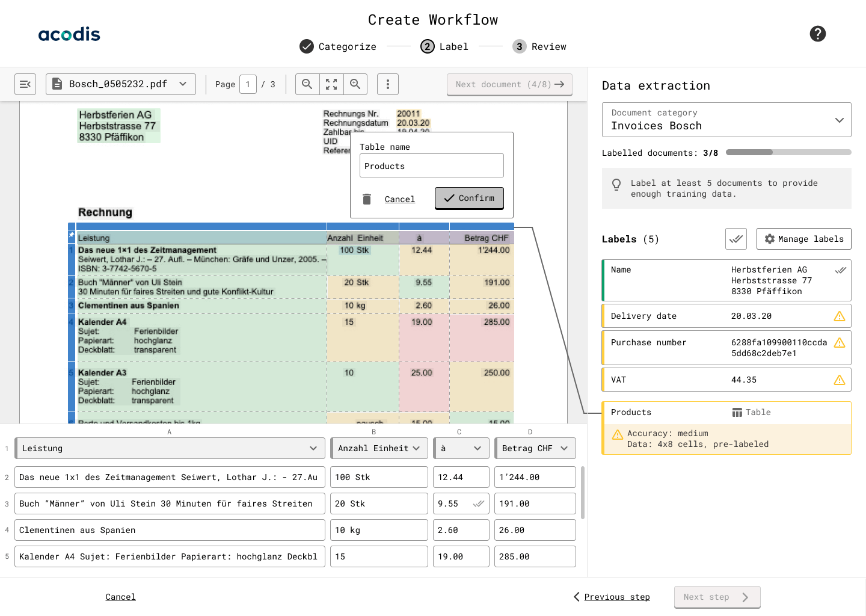The image size is (866, 616).
Task: Go back to the Categorize step
Action: point(337,46)
